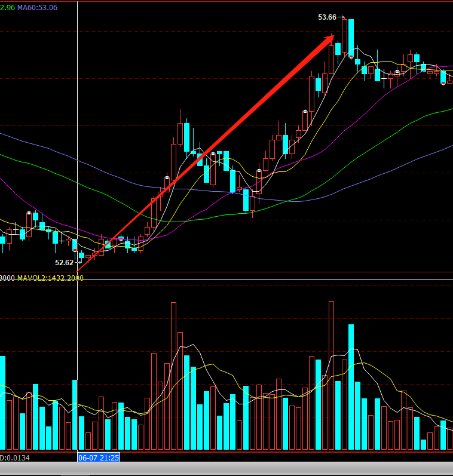
Task: Click the large cyan candle at the pullback low
Action: tap(246, 200)
